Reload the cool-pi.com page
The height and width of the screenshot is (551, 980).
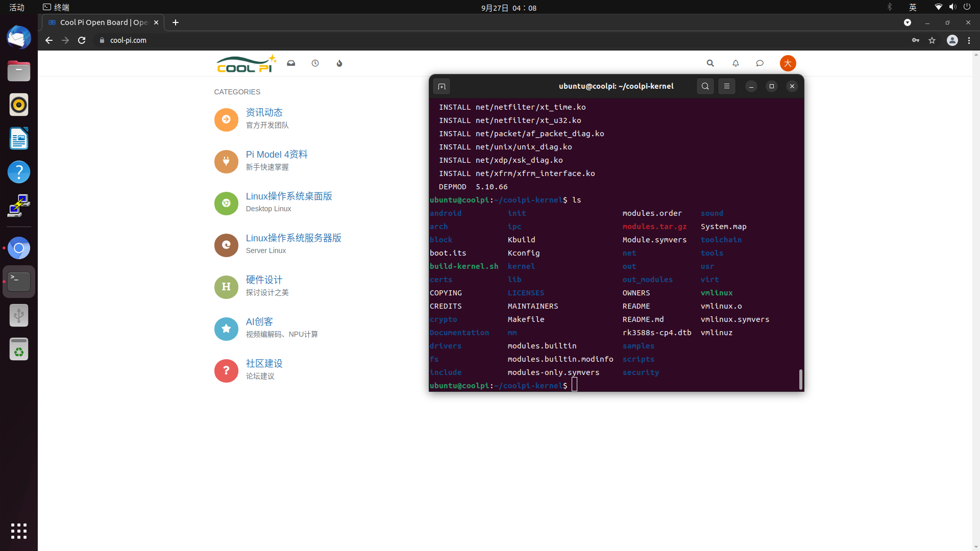[x=82, y=40]
